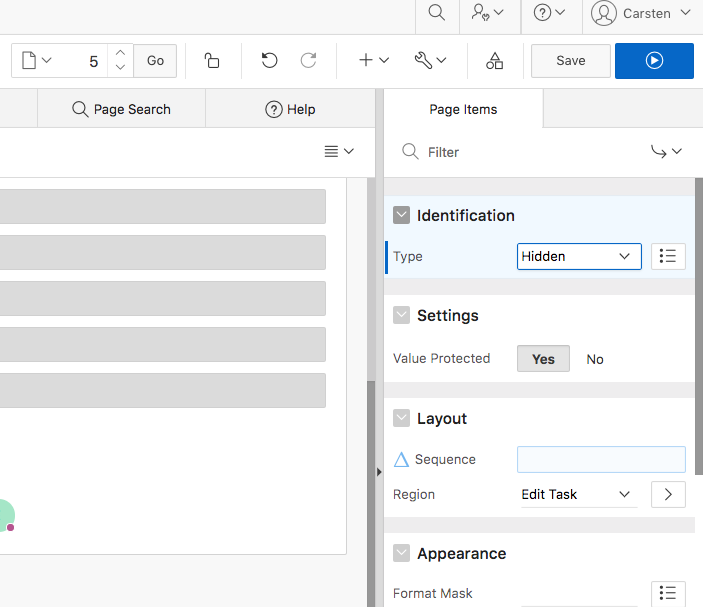Click the Save button

(570, 61)
